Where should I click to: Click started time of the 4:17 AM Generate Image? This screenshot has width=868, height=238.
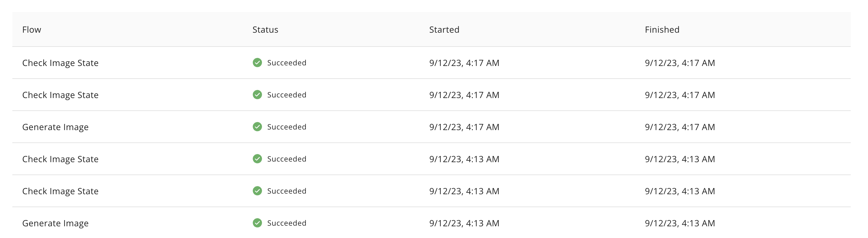pyautogui.click(x=464, y=127)
